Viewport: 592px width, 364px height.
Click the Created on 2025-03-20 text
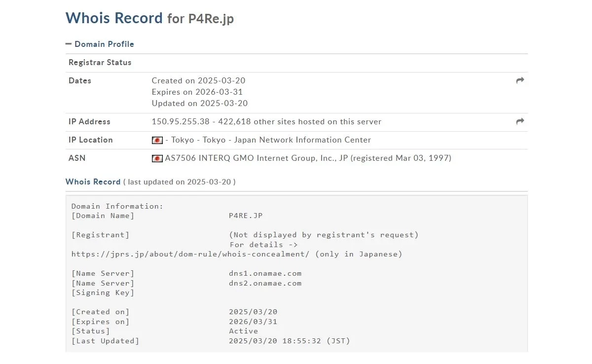(198, 80)
